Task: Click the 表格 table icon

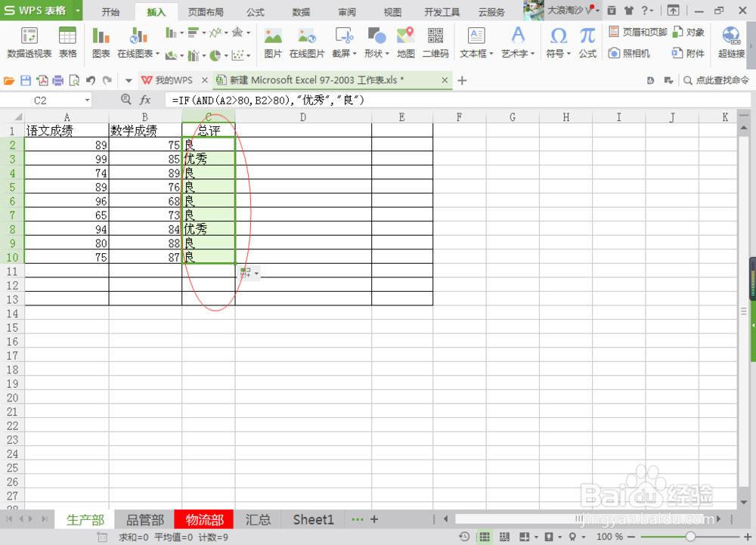Action: pyautogui.click(x=67, y=42)
